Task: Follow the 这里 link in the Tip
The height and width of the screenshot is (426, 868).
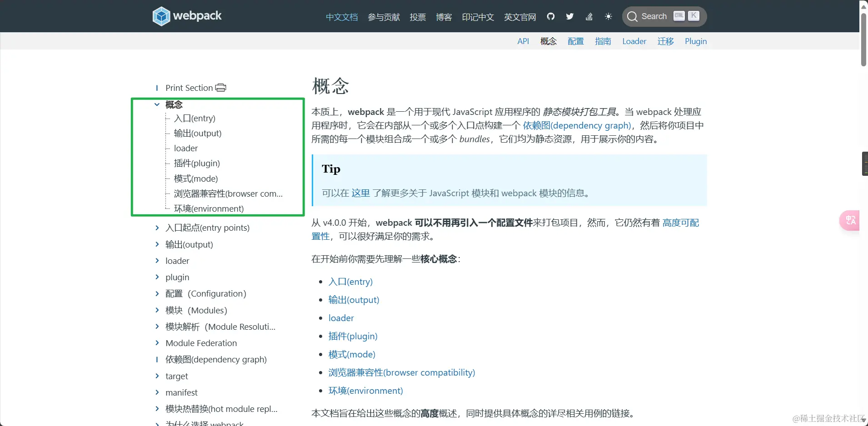Action: click(361, 193)
